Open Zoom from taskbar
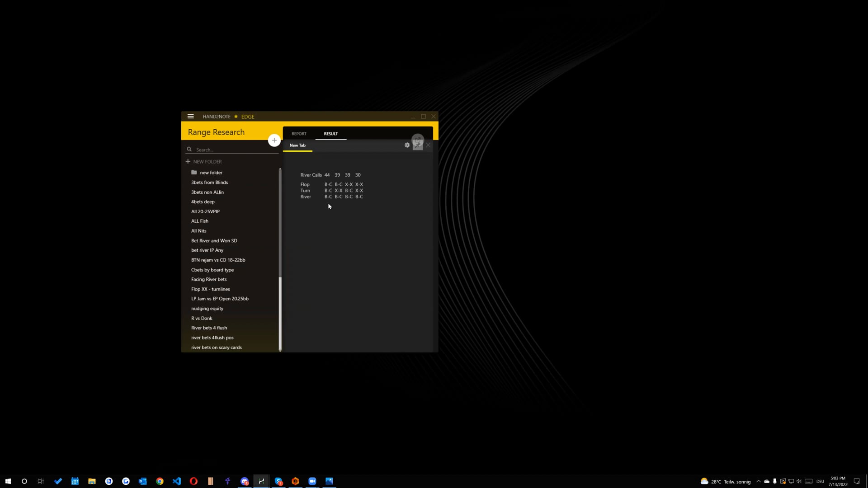 point(312,481)
